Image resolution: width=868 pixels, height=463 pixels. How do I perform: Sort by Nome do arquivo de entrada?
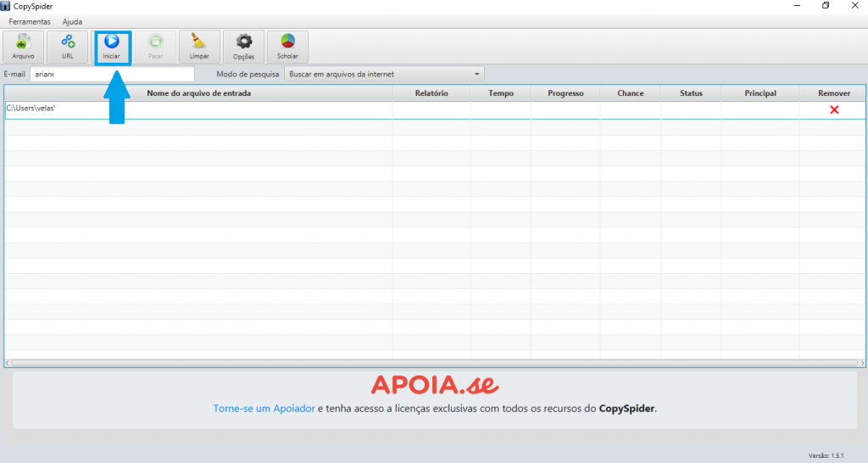coord(198,93)
